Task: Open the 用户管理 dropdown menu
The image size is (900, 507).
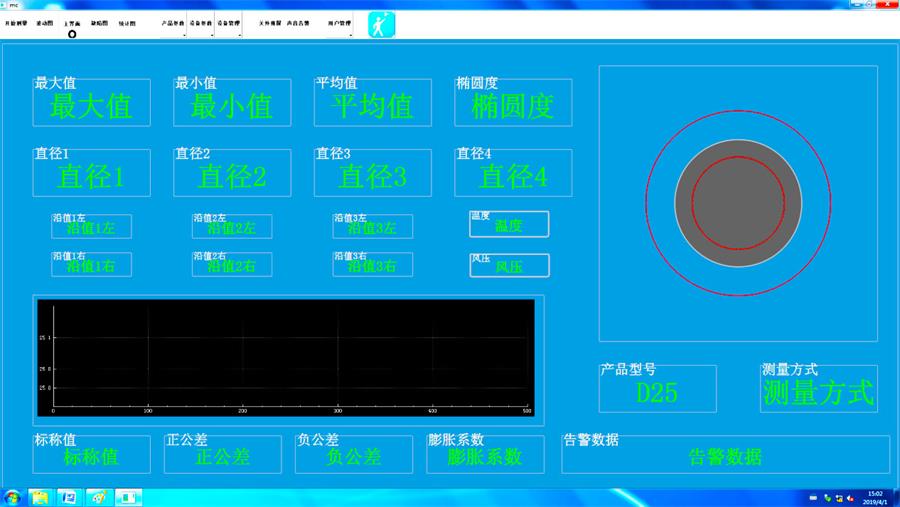Action: [x=339, y=23]
